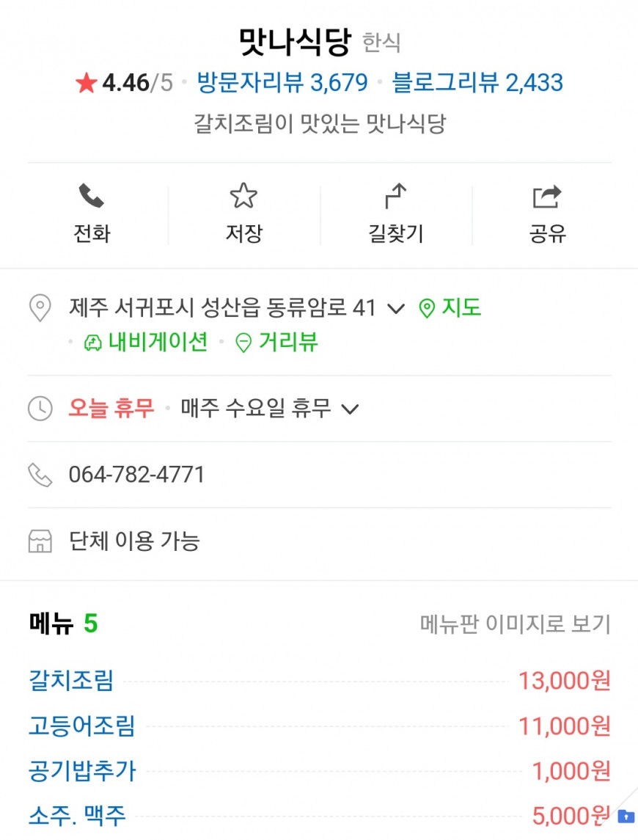Call the number 064-782-4771
This screenshot has width=638, height=840.
click(x=136, y=475)
